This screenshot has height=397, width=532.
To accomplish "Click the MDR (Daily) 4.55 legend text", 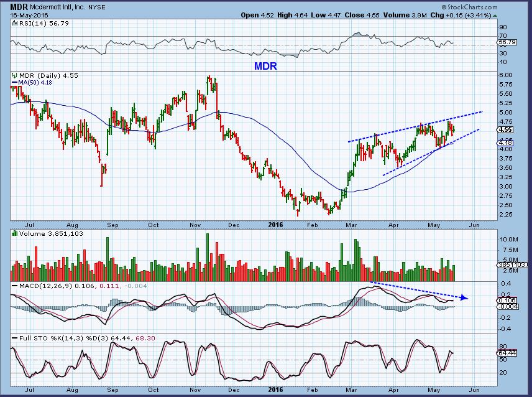I will click(48, 75).
